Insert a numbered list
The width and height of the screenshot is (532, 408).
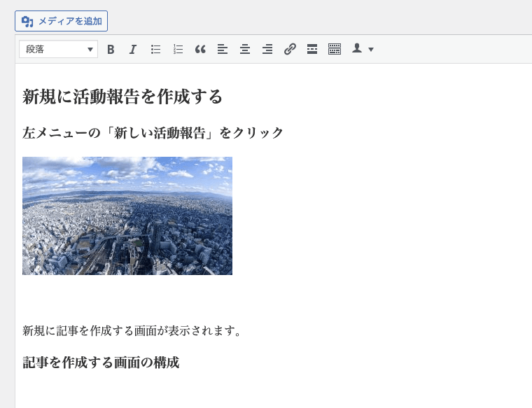click(x=178, y=50)
